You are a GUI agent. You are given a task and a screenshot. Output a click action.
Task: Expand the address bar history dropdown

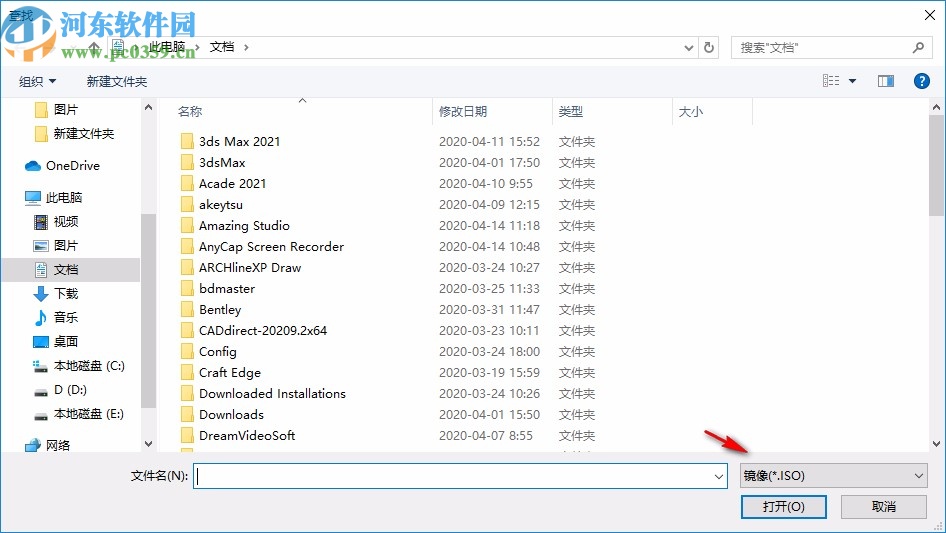pos(688,47)
